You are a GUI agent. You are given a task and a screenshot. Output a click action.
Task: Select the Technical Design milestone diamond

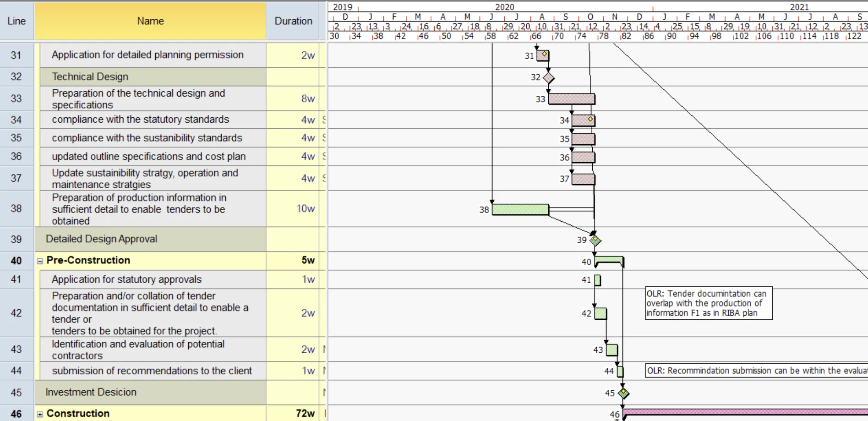(x=549, y=78)
